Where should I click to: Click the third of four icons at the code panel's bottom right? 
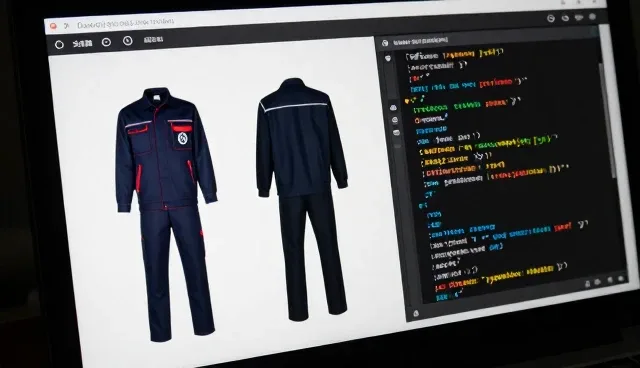(610, 280)
